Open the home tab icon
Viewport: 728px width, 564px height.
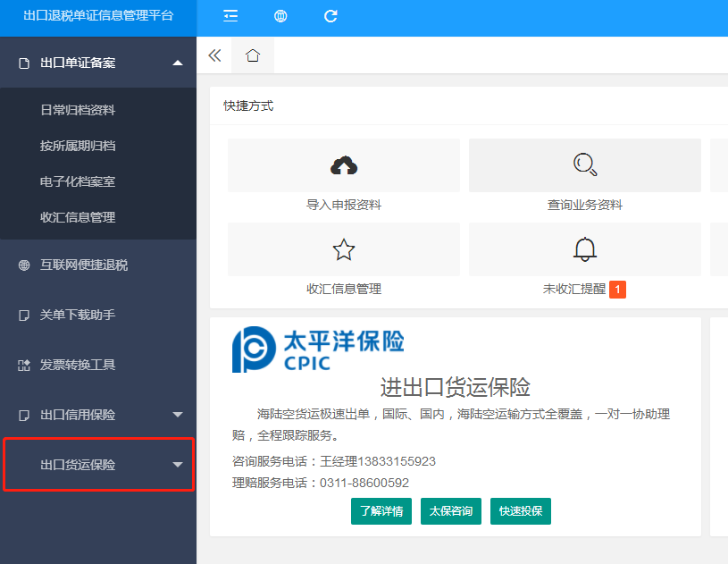pyautogui.click(x=253, y=55)
